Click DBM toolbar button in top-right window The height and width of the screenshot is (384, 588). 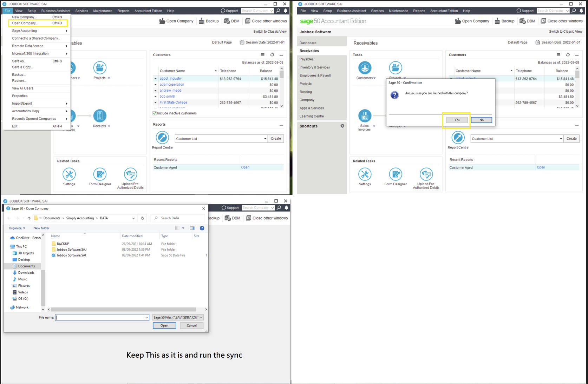pos(527,21)
